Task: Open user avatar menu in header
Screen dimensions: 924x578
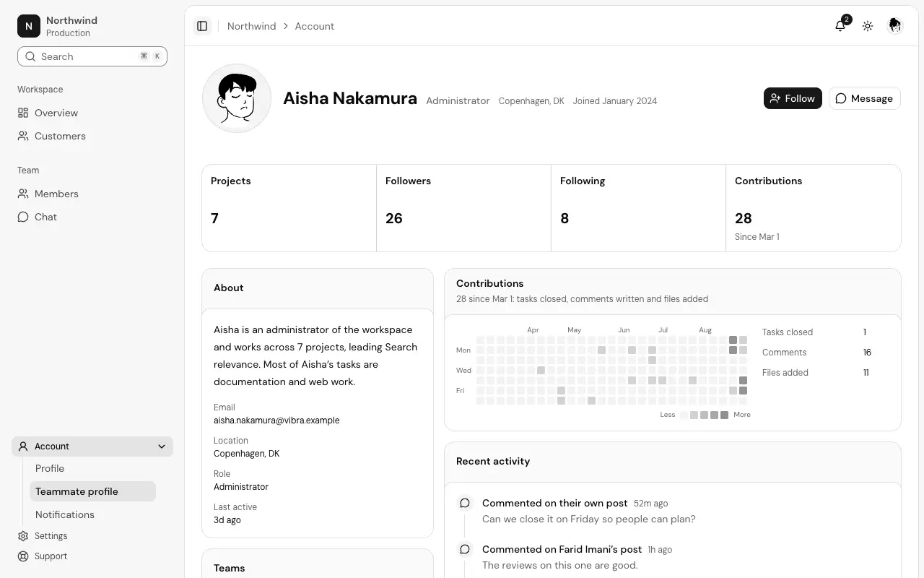Action: click(x=895, y=26)
